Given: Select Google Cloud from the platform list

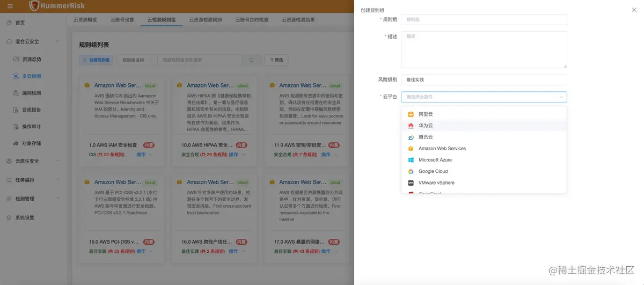Looking at the screenshot, I should [x=484, y=171].
